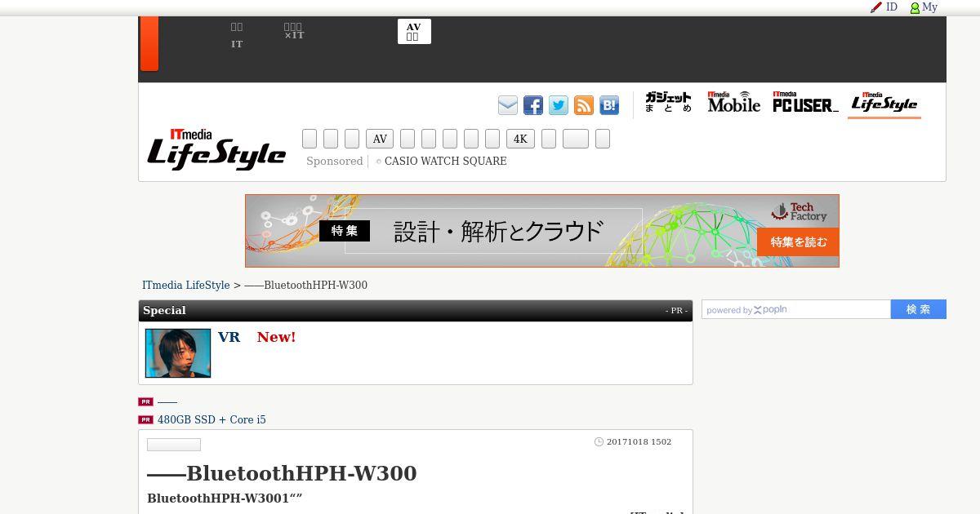This screenshot has height=514, width=980.
Task: Click inside the popIn search field
Action: [x=795, y=309]
